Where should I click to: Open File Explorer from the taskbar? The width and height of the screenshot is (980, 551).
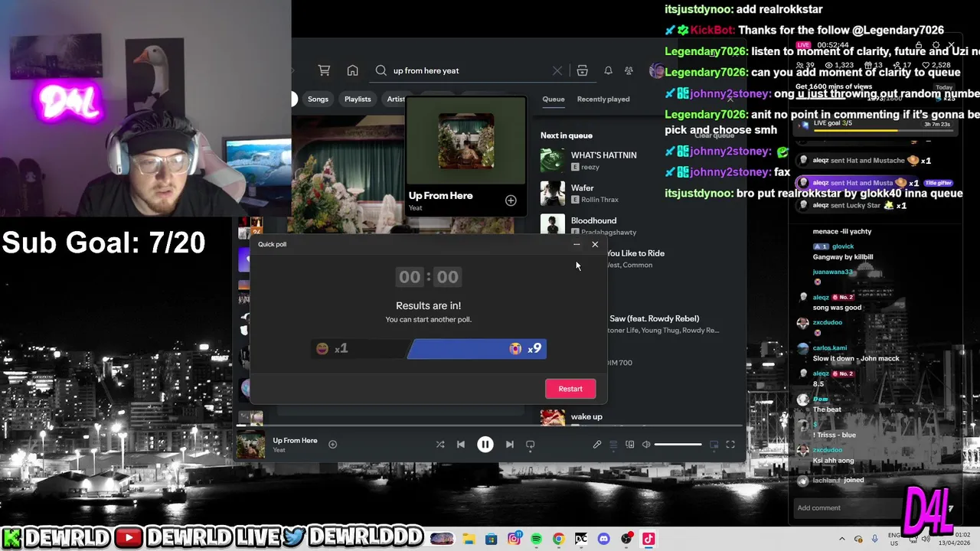pyautogui.click(x=469, y=539)
